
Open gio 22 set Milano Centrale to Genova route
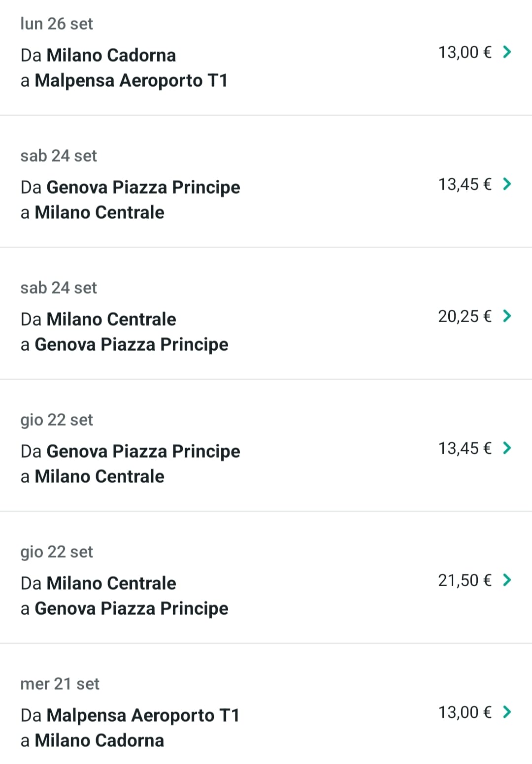[x=124, y=596]
